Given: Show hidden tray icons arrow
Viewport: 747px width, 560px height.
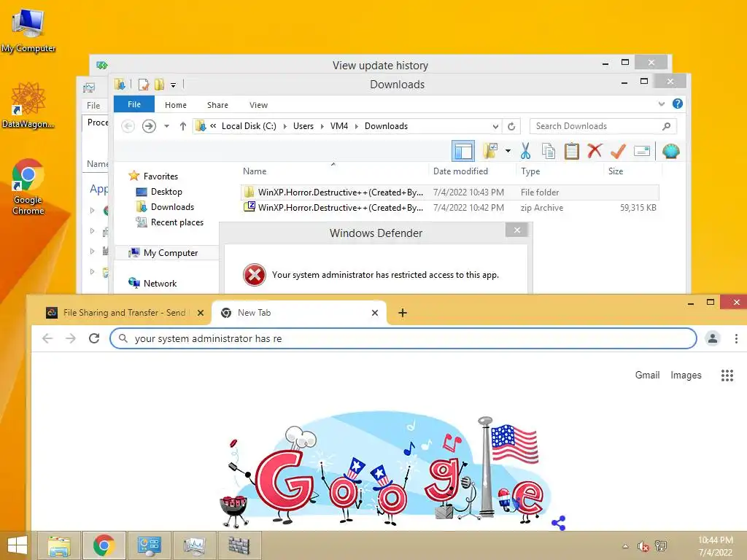Looking at the screenshot, I should 625,546.
